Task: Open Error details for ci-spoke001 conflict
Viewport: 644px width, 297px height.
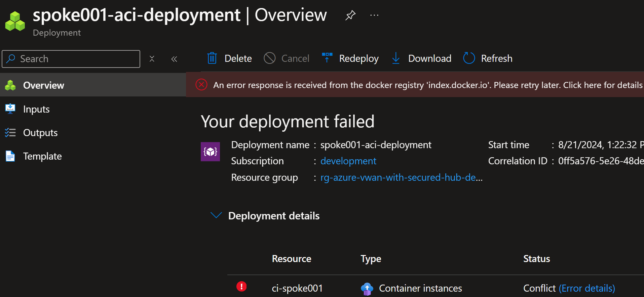Action: pos(587,288)
